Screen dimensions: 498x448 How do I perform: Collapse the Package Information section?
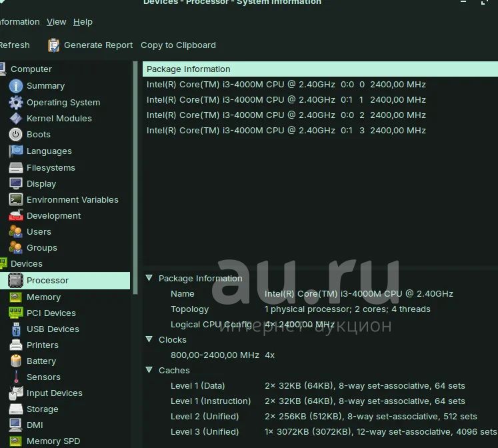149,278
